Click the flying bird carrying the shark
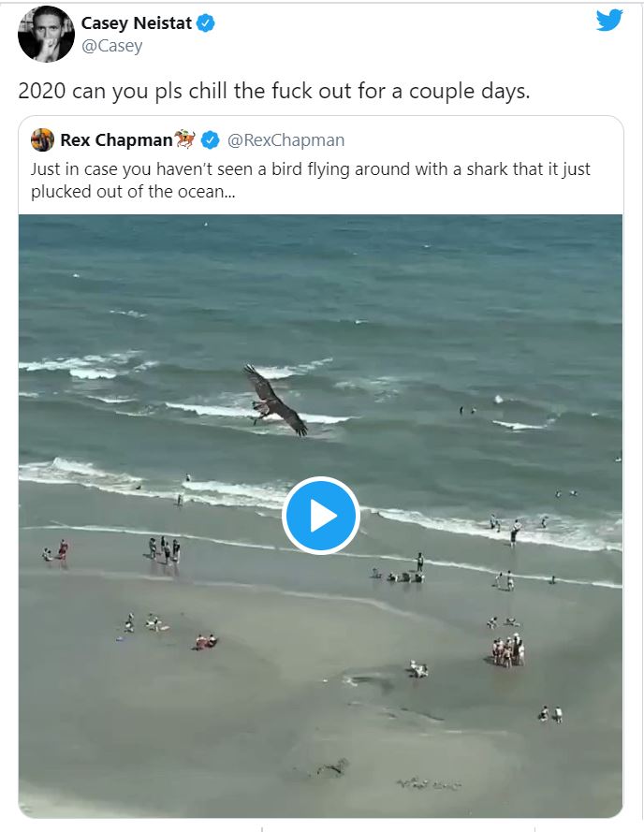The image size is (644, 832). coord(274,401)
